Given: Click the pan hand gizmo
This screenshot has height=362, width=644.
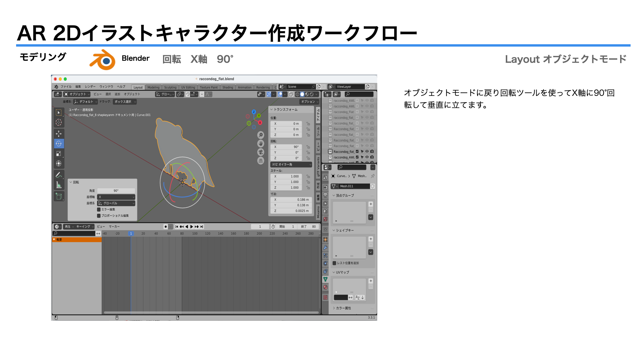Looking at the screenshot, I should point(261,143).
